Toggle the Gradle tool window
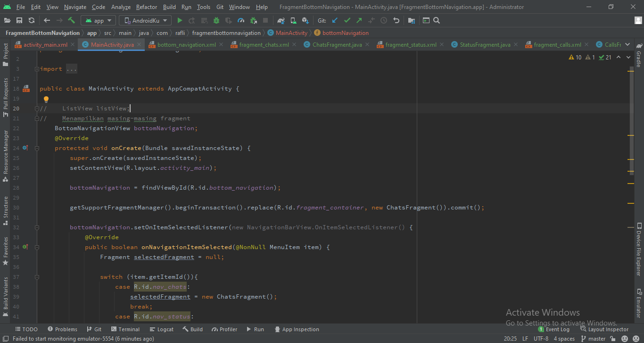 [x=639, y=56]
